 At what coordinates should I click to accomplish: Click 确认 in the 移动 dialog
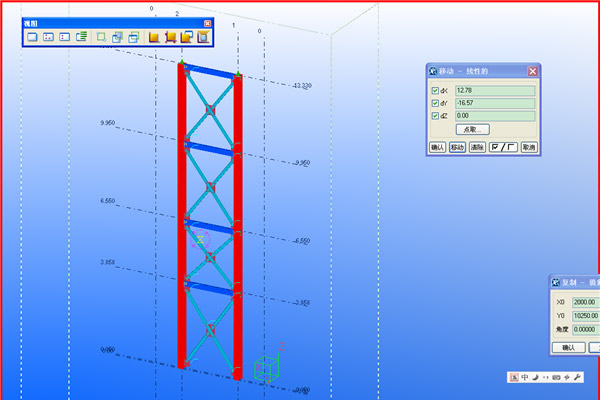437,147
